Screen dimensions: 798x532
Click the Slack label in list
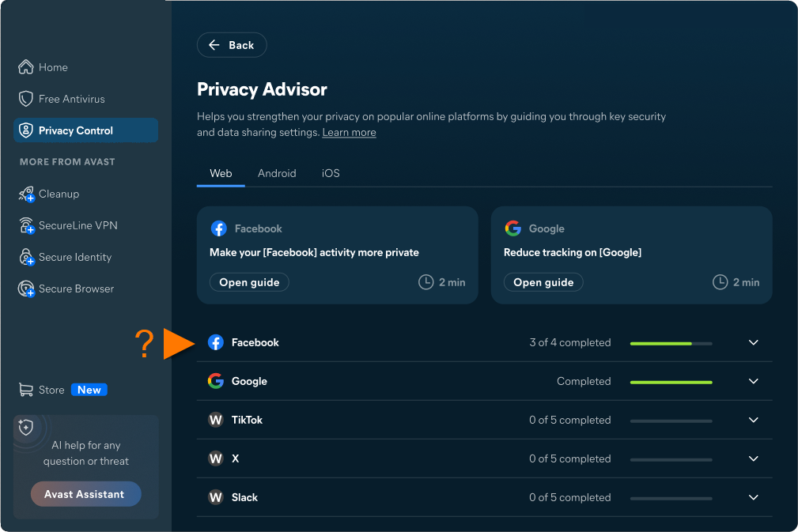[x=244, y=497]
